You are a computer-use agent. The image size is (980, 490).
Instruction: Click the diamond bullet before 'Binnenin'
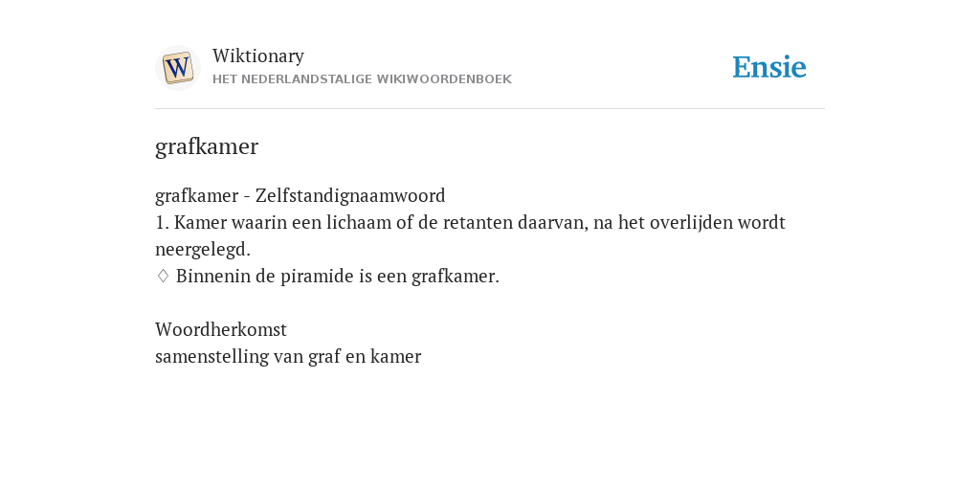pos(163,276)
